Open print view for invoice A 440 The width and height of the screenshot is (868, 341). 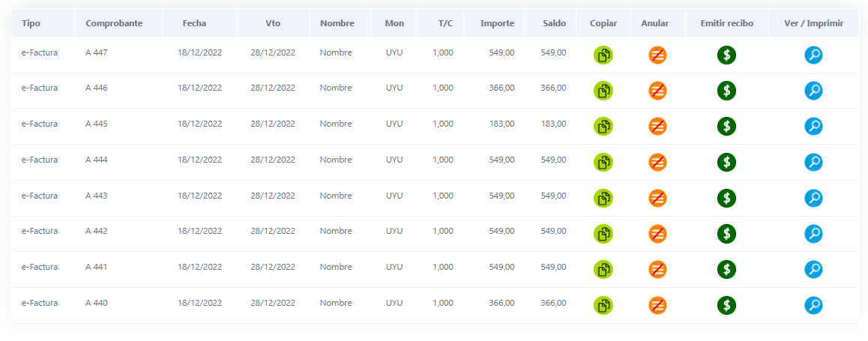coord(813,305)
